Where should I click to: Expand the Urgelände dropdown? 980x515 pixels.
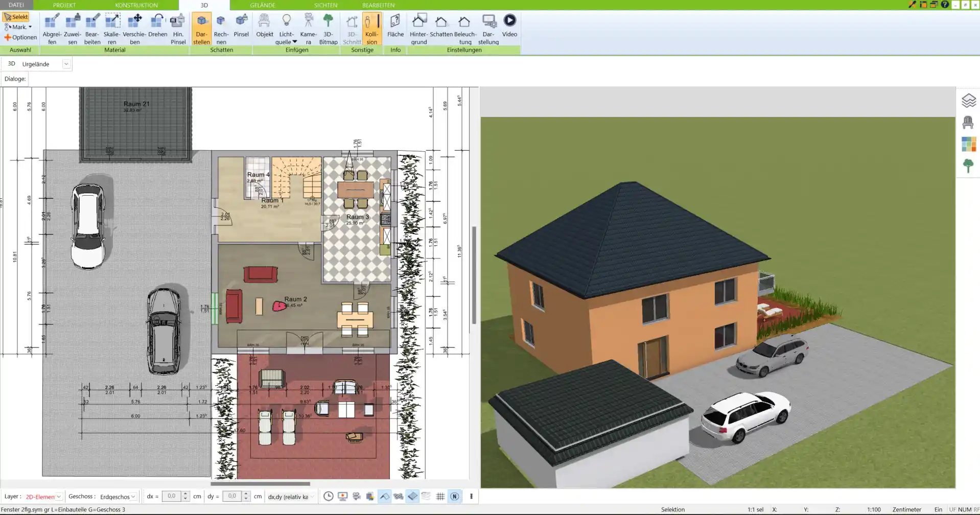[66, 64]
